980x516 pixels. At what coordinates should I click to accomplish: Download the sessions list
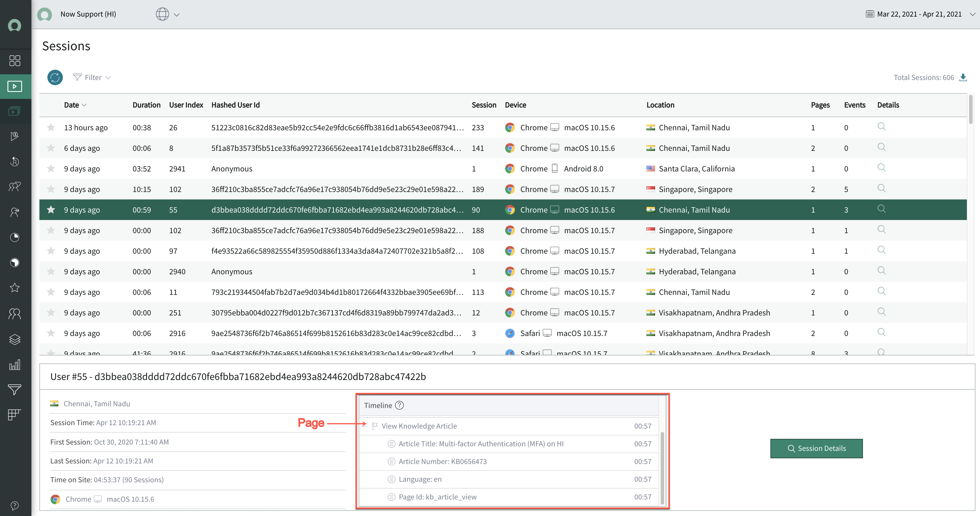click(x=963, y=78)
